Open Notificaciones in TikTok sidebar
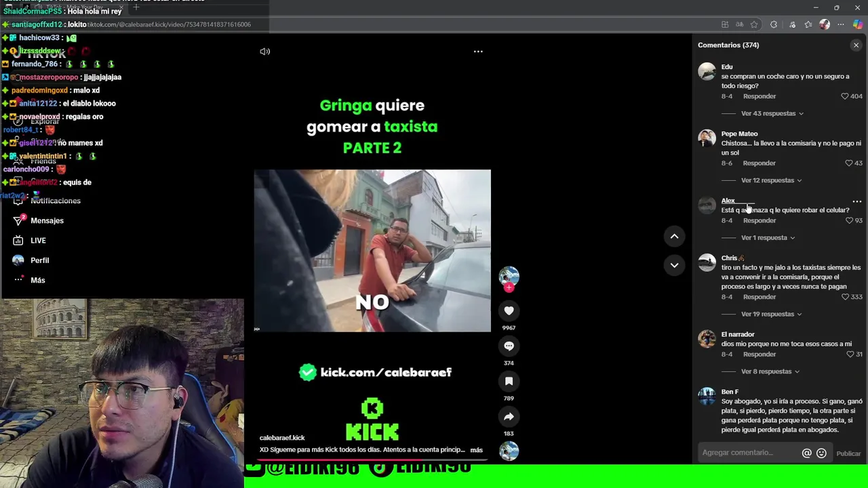Image resolution: width=868 pixels, height=488 pixels. pos(56,201)
